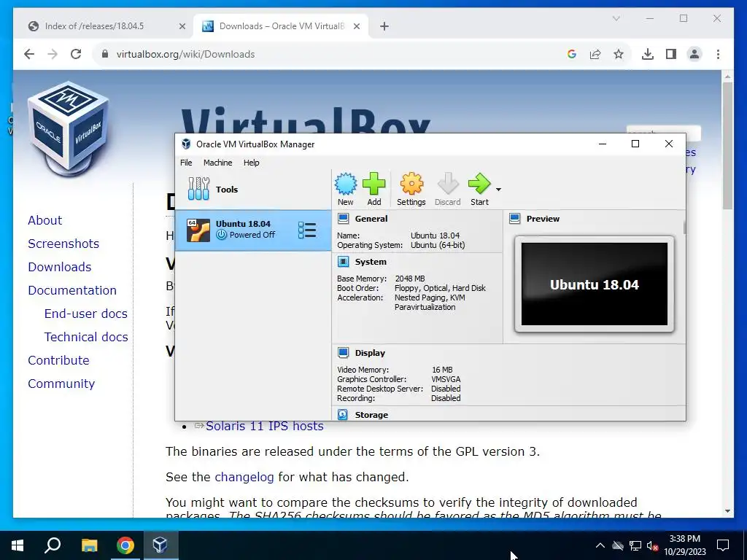Switch to the Downloads Oracle VM VirtualBox tab
Screen dimensions: 747x560
click(x=280, y=26)
